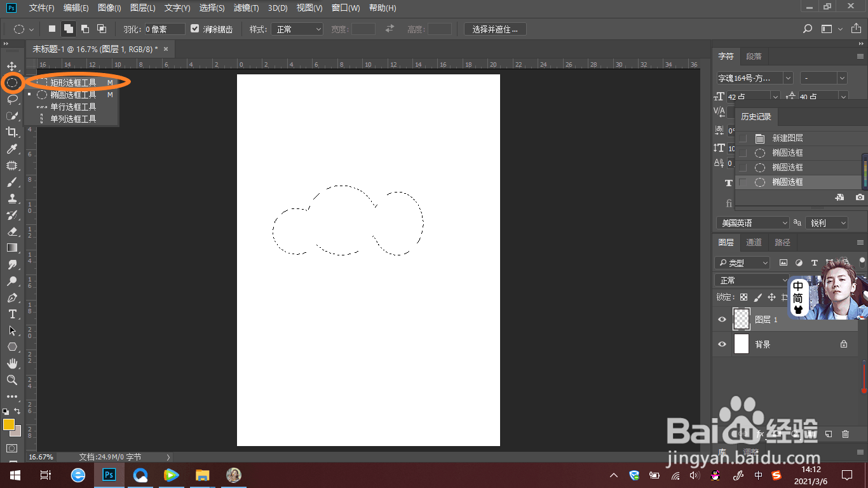Open the 锐利 anti-aliasing dropdown
This screenshot has width=868, height=488.
click(x=827, y=223)
